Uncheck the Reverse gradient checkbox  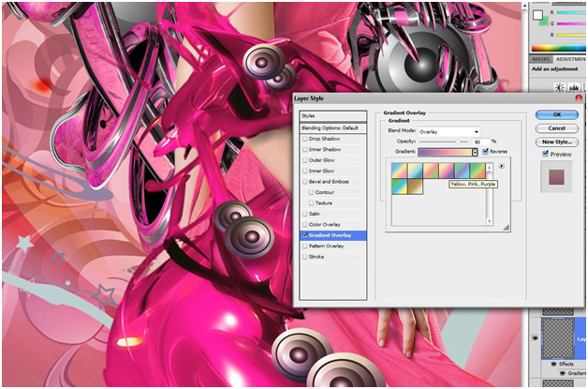485,151
